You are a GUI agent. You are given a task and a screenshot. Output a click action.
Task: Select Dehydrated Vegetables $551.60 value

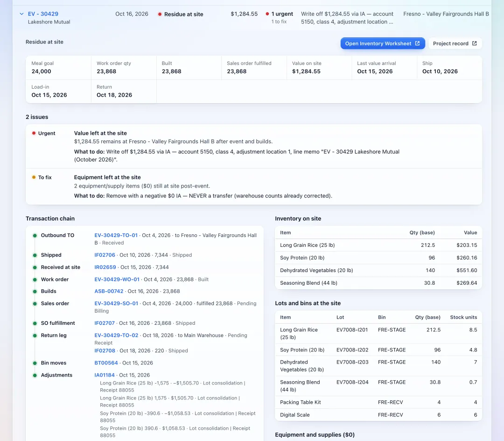tap(467, 270)
